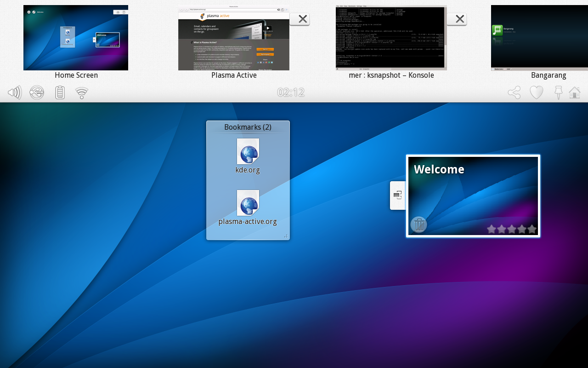588x368 pixels.
Task: Click the share icon in the panel
Action: [514, 93]
